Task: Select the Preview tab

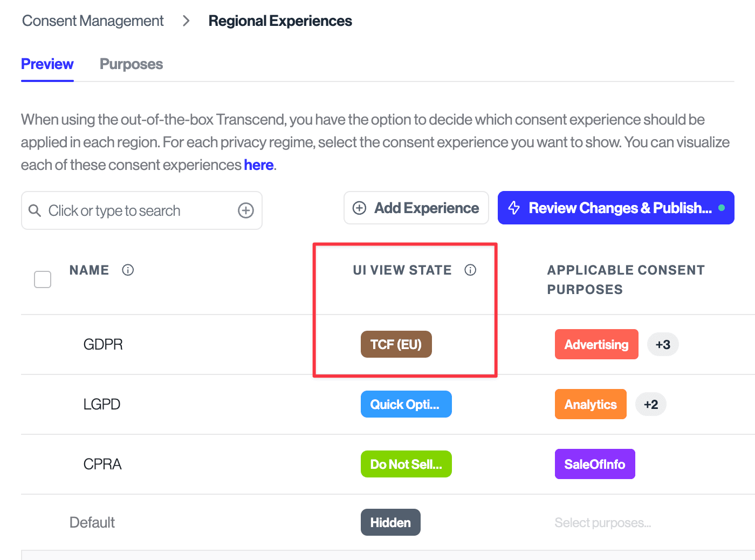Action: pos(47,64)
